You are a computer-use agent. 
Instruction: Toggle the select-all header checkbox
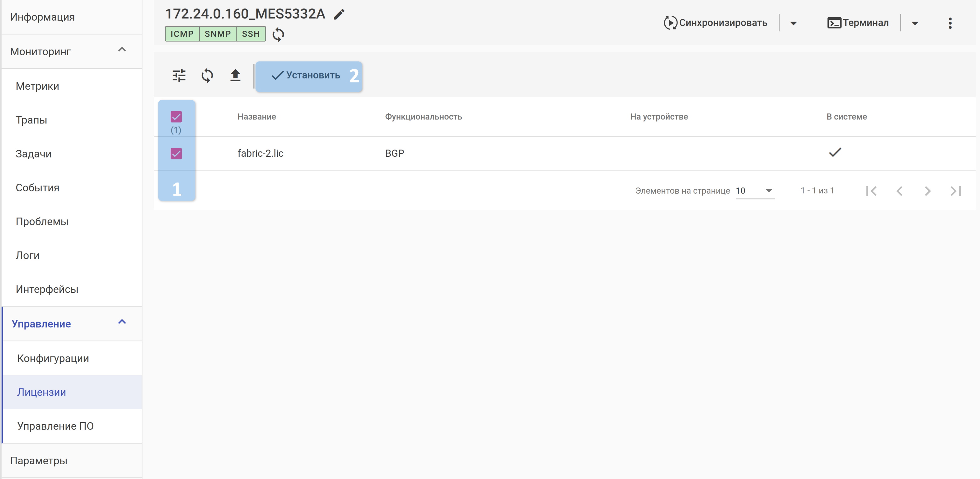tap(176, 117)
